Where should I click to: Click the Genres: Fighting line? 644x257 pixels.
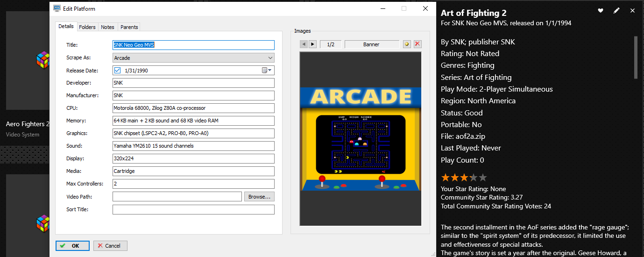pyautogui.click(x=467, y=65)
